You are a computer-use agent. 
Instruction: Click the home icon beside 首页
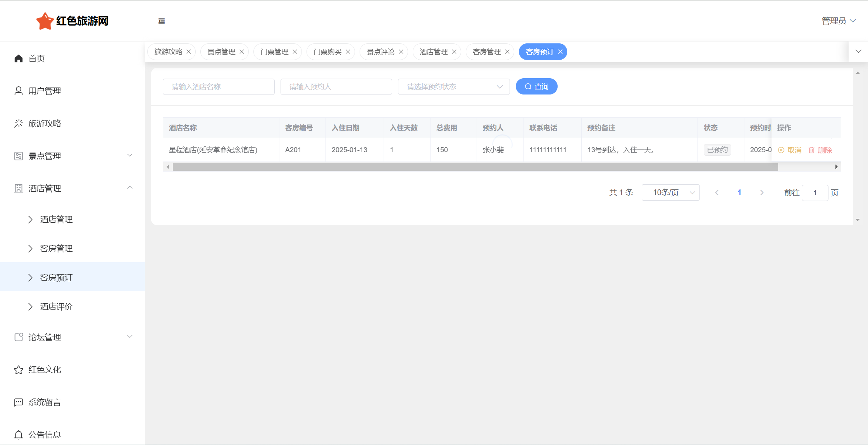[19, 58]
